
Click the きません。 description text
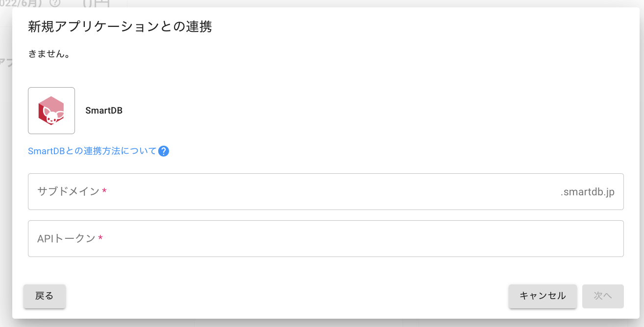[x=49, y=54]
